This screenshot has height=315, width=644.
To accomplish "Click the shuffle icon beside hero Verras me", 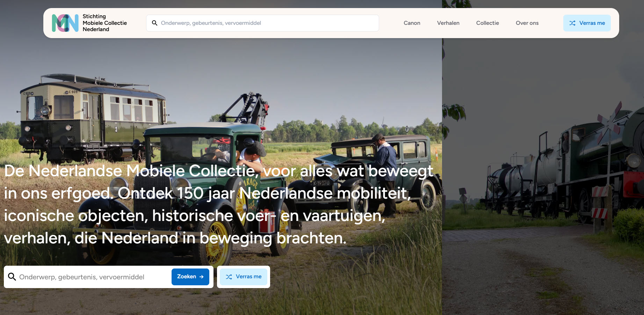I will 229,277.
